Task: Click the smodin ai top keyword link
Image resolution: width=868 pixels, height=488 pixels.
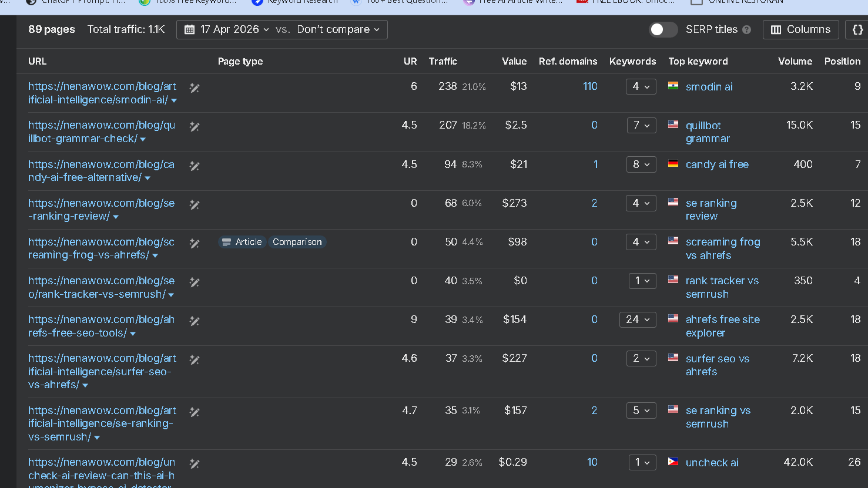Action: coord(709,87)
